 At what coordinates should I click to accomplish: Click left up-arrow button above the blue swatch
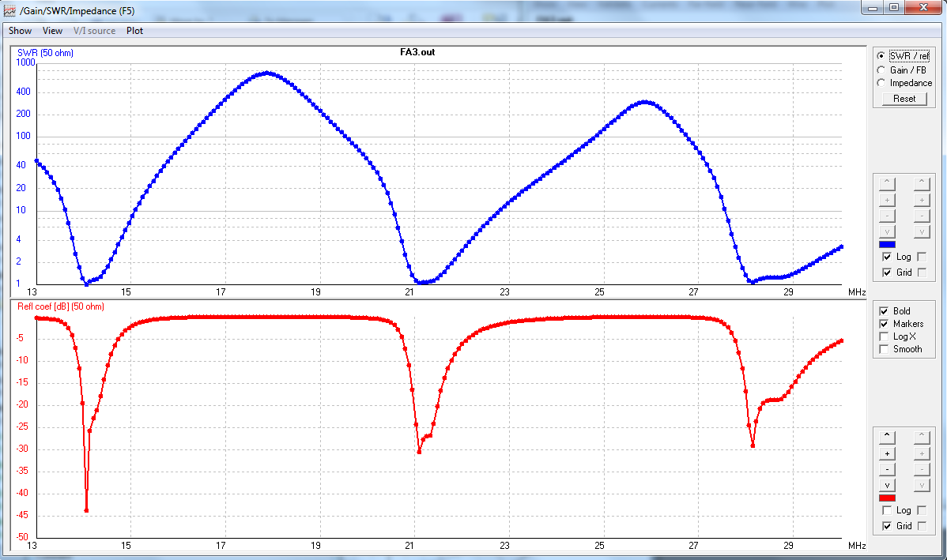[888, 183]
